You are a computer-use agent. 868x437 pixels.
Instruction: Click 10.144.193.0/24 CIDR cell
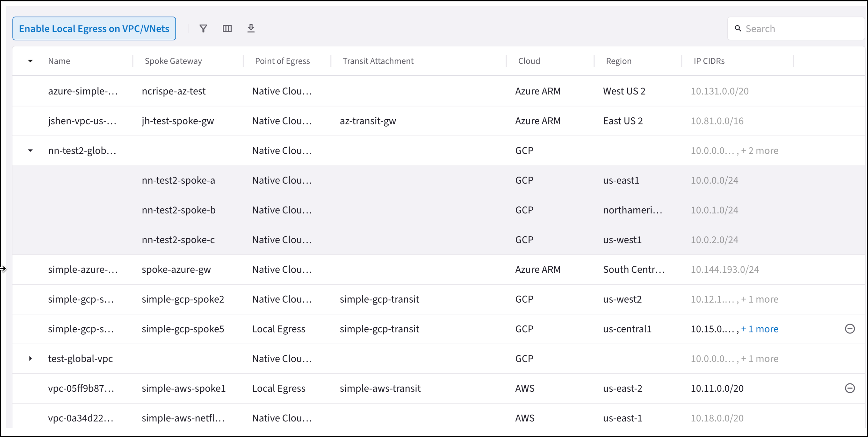pyautogui.click(x=725, y=269)
